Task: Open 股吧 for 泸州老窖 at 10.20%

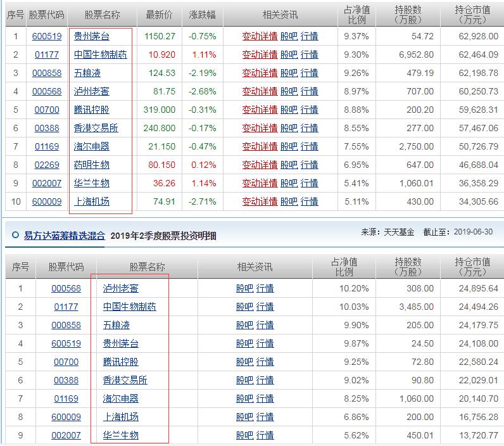Action: pos(244,288)
